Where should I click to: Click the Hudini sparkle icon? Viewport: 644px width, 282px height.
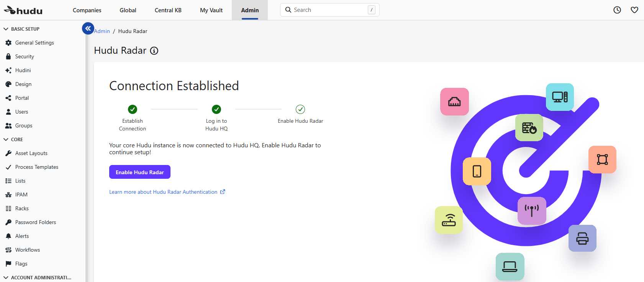[x=8, y=70]
